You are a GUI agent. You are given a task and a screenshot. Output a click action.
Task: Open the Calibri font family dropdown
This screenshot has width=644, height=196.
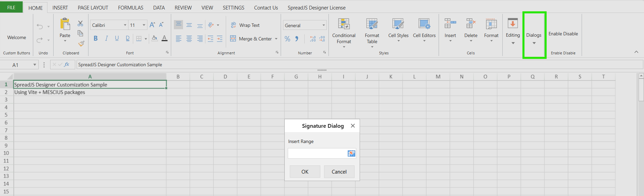[x=125, y=25]
